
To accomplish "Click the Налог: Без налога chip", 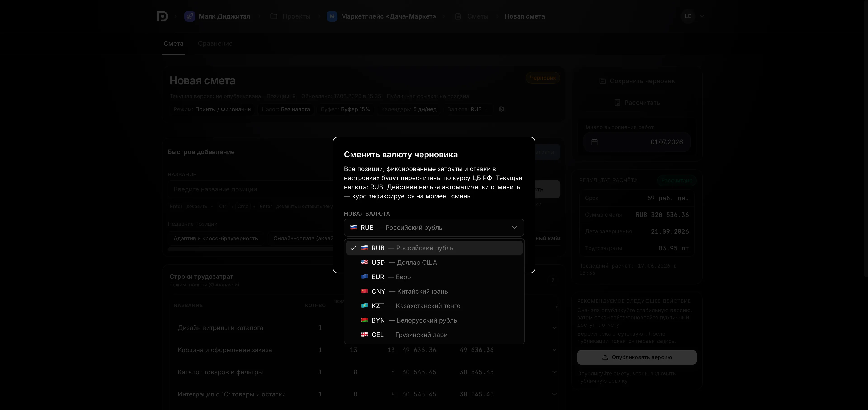I will pos(286,109).
